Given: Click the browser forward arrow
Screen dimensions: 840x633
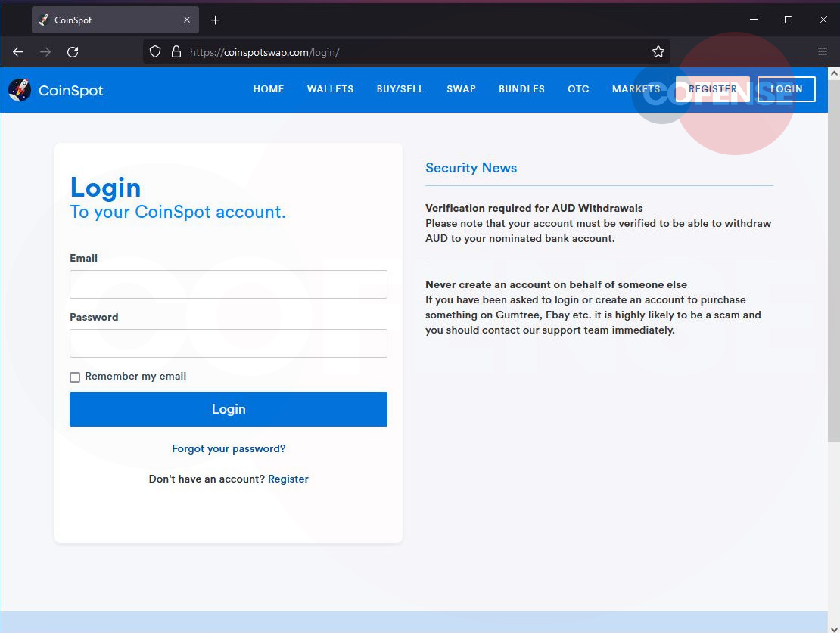Looking at the screenshot, I should [x=45, y=52].
